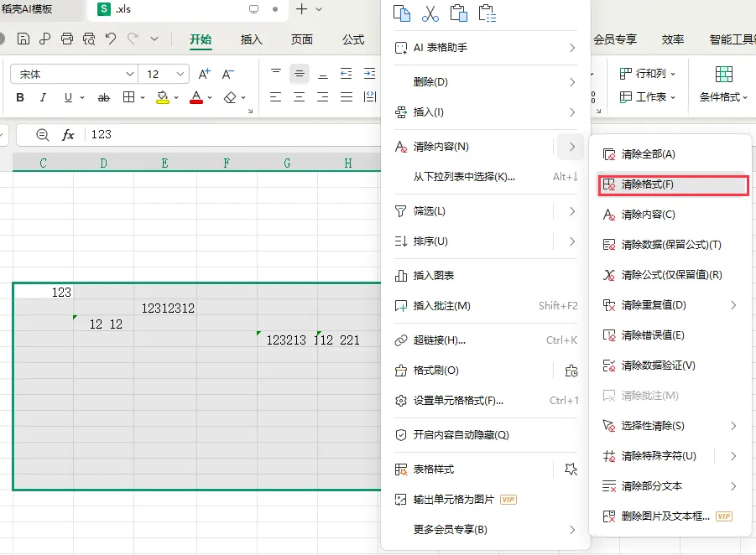The height and width of the screenshot is (555, 756).
Task: Click the Save icon in quick toolbar
Action: (23, 39)
